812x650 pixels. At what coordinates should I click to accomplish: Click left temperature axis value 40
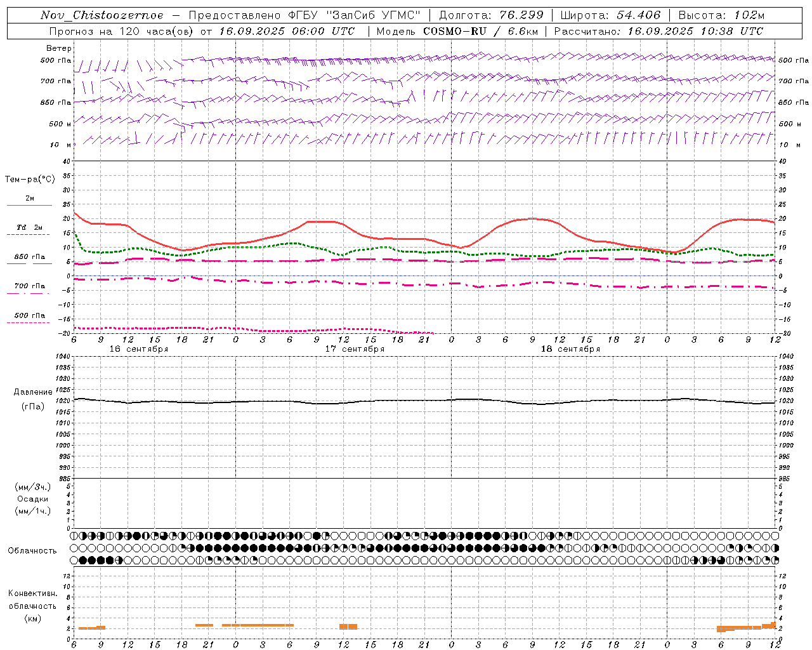coord(66,161)
